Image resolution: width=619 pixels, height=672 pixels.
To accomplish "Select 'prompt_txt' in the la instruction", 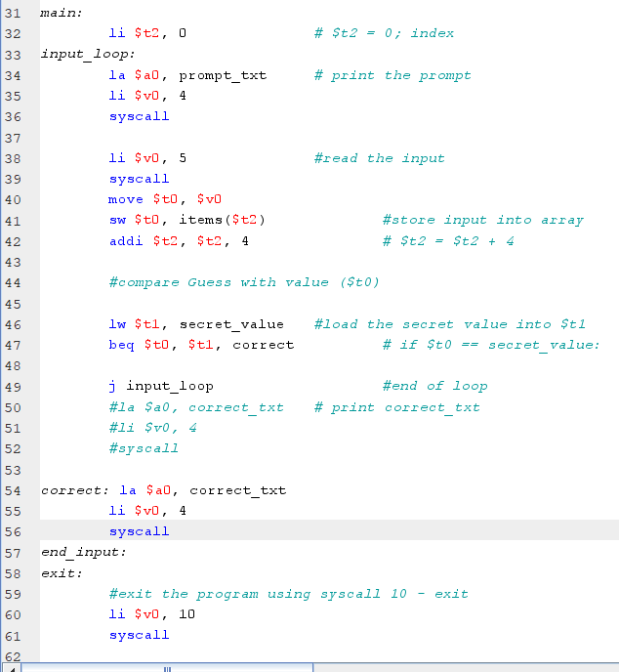I will click(x=223, y=75).
